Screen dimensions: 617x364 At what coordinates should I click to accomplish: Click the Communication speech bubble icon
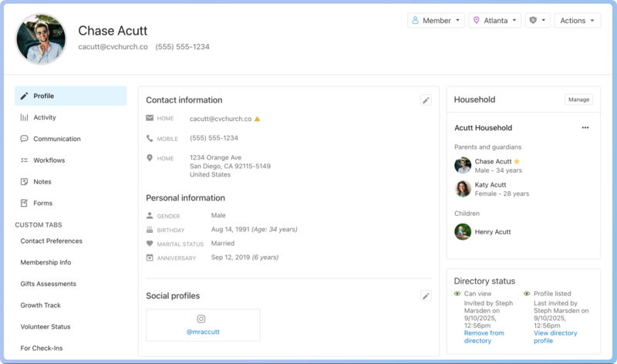click(25, 140)
